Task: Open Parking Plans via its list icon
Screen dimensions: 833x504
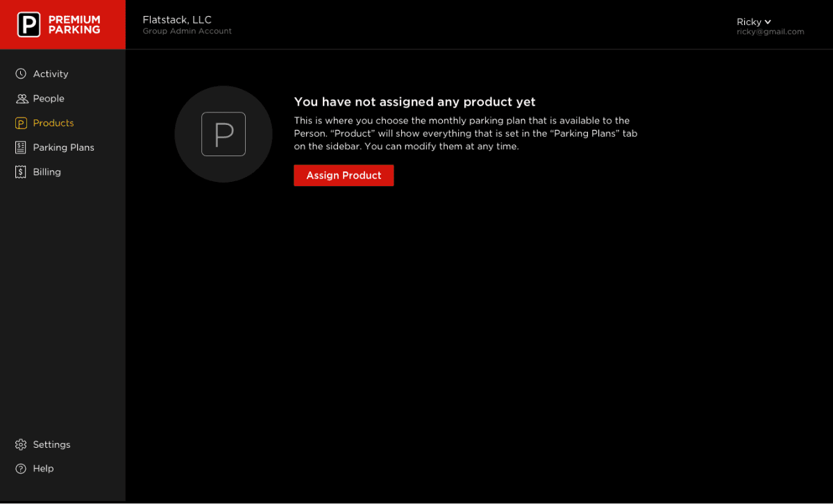Action: pos(21,147)
